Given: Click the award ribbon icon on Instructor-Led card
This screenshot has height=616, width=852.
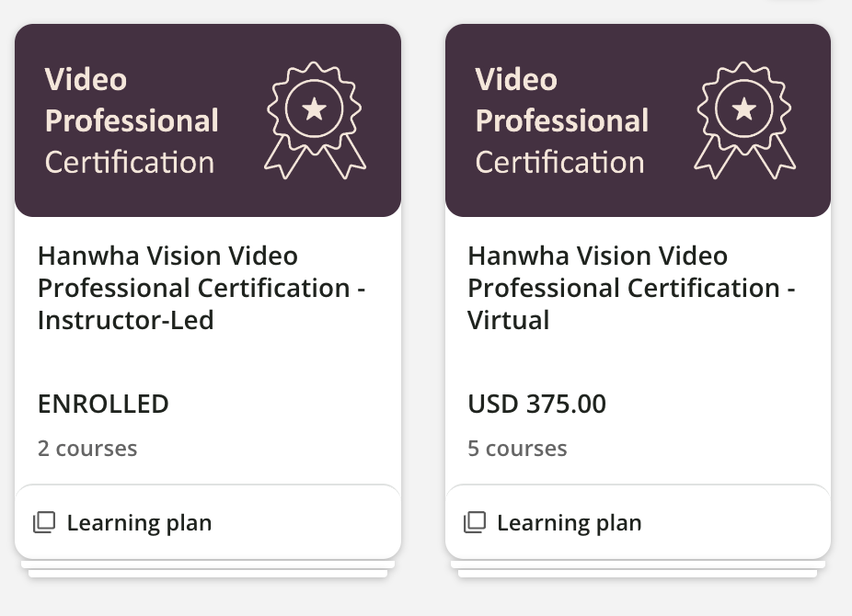Looking at the screenshot, I should pos(315,120).
